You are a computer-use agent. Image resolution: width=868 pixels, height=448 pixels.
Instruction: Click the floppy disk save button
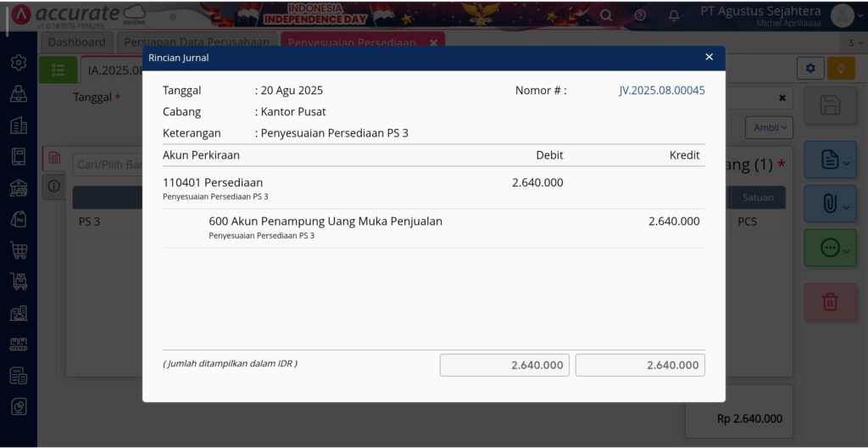point(830,105)
